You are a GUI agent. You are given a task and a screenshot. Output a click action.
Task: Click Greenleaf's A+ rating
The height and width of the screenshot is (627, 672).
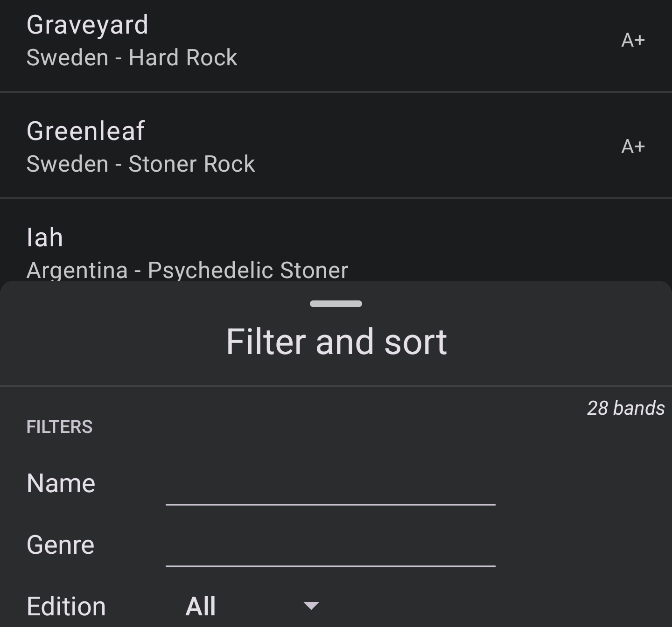pos(633,147)
